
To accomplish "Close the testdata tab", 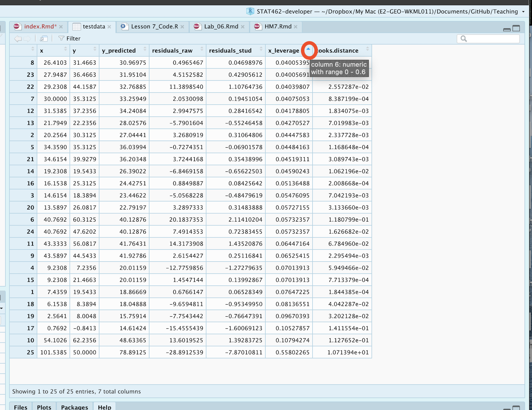I will pyautogui.click(x=109, y=27).
